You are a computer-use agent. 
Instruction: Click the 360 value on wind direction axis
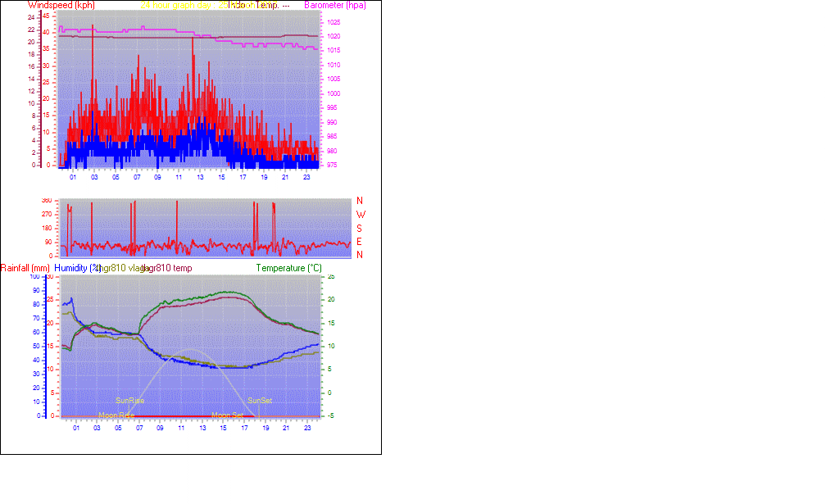[x=47, y=201]
